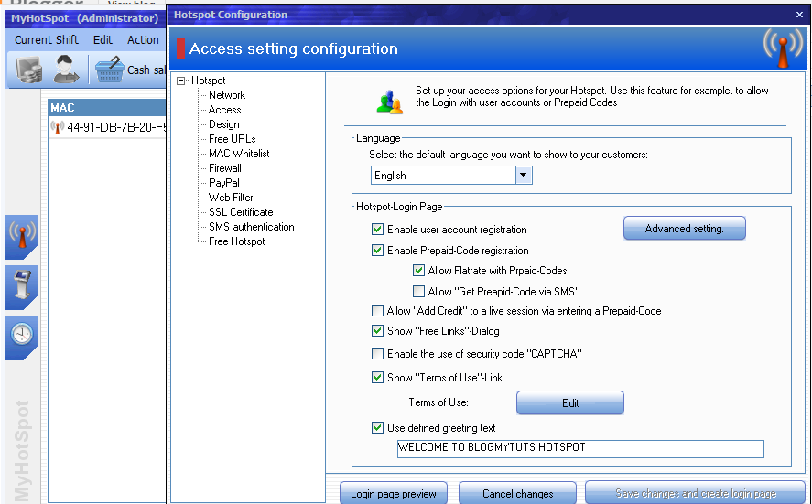Select Web Filter in the tree

pos(231,198)
